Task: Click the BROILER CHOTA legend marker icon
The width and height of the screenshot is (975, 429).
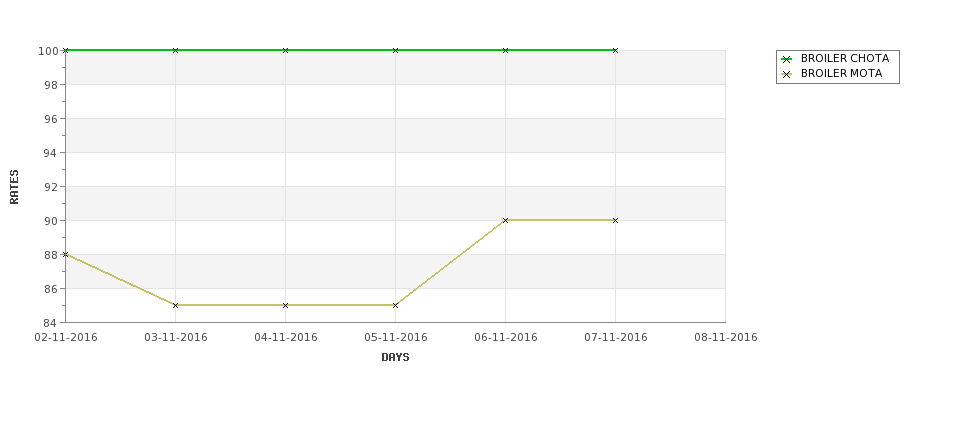Action: pyautogui.click(x=787, y=59)
